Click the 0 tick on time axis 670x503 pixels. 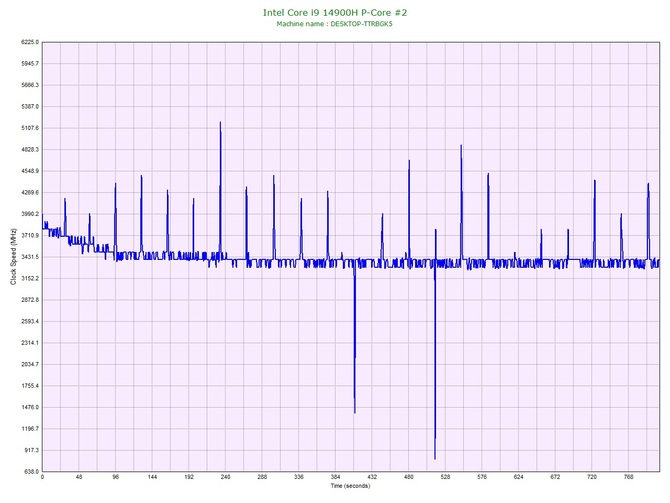42,477
